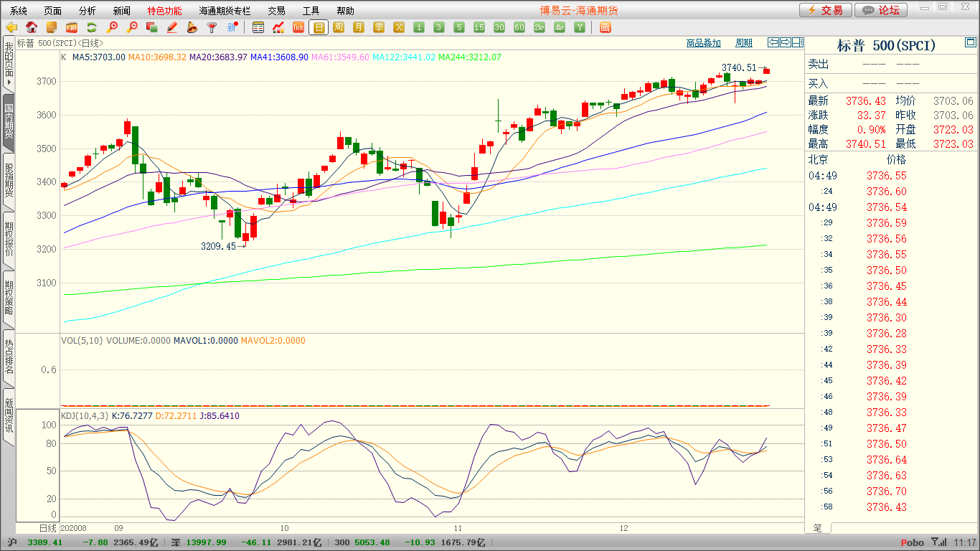Zoom out the chart with minus magnifier

(x=132, y=27)
